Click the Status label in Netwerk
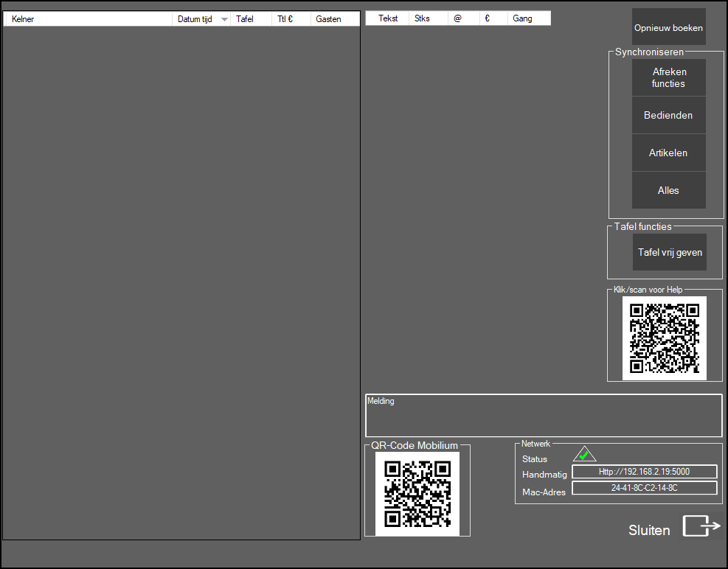728x569 pixels. click(x=535, y=459)
